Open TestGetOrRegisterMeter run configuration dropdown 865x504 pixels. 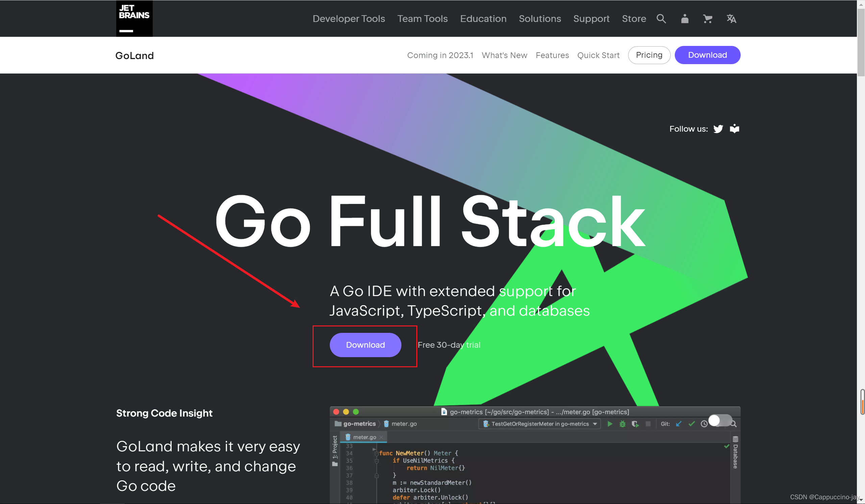click(540, 424)
